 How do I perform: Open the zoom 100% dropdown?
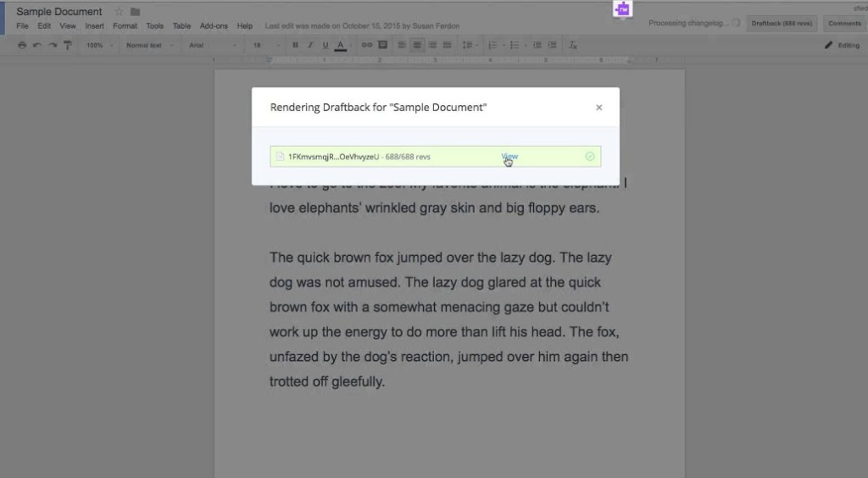[x=97, y=45]
